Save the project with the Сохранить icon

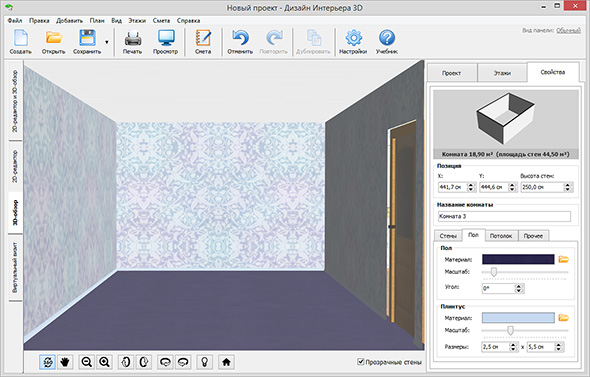87,41
